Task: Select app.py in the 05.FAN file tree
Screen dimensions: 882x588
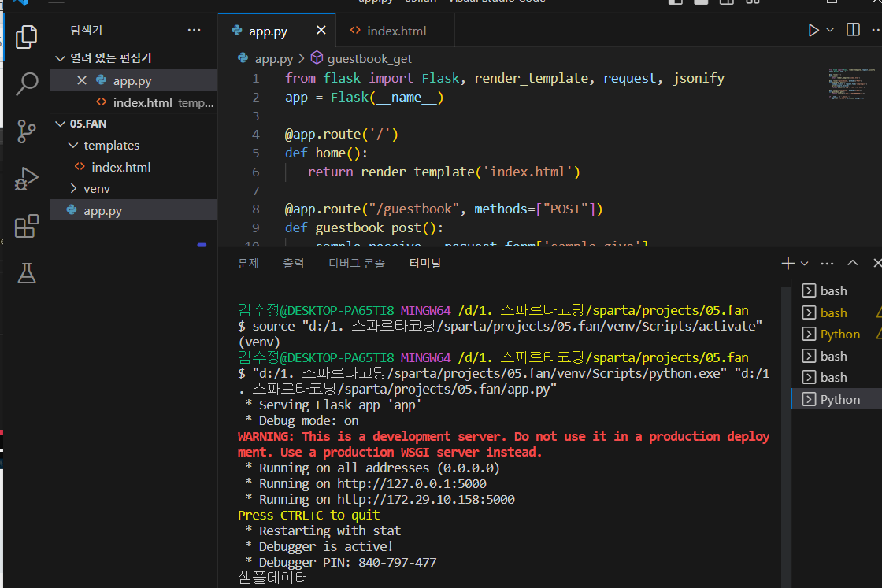Action: (133, 210)
